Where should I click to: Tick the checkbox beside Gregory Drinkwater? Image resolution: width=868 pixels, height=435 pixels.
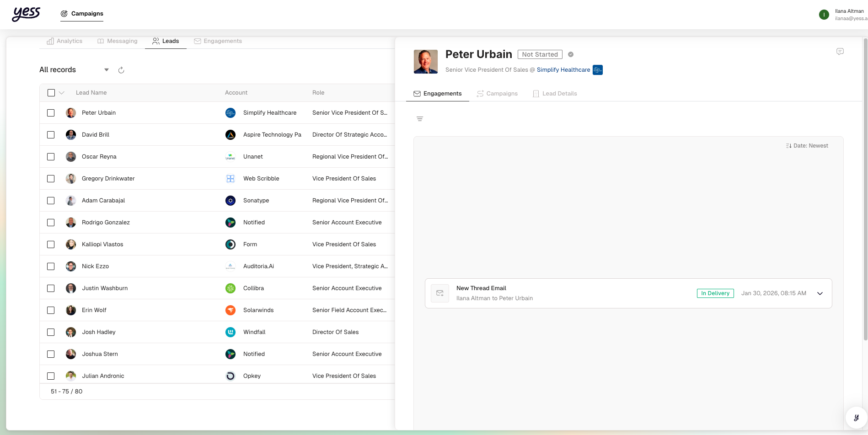click(51, 179)
